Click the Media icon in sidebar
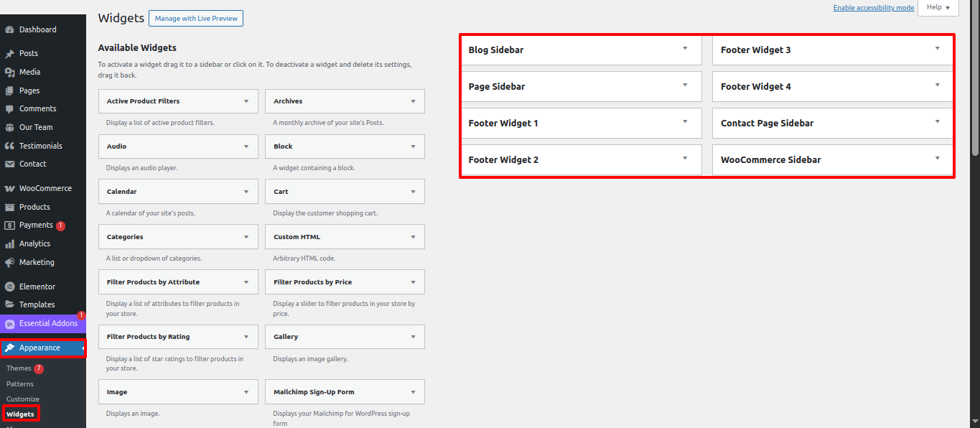The width and height of the screenshot is (980, 428). pyautogui.click(x=9, y=73)
